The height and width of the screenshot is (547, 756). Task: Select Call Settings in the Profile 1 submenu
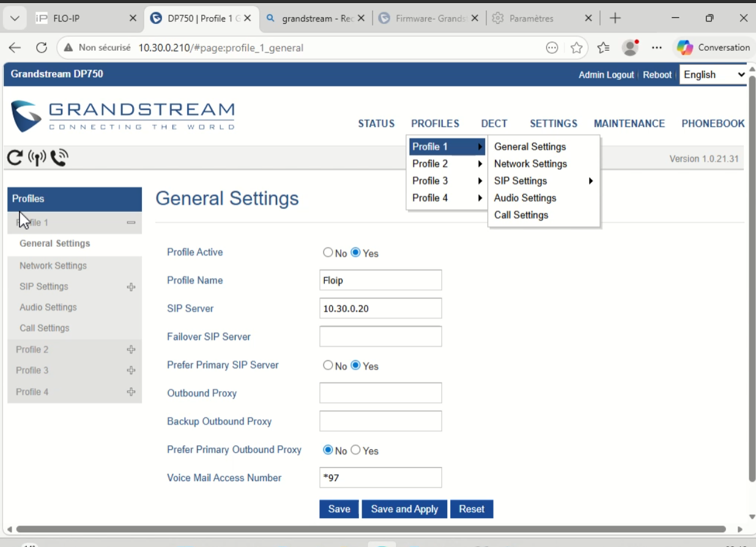(x=521, y=215)
